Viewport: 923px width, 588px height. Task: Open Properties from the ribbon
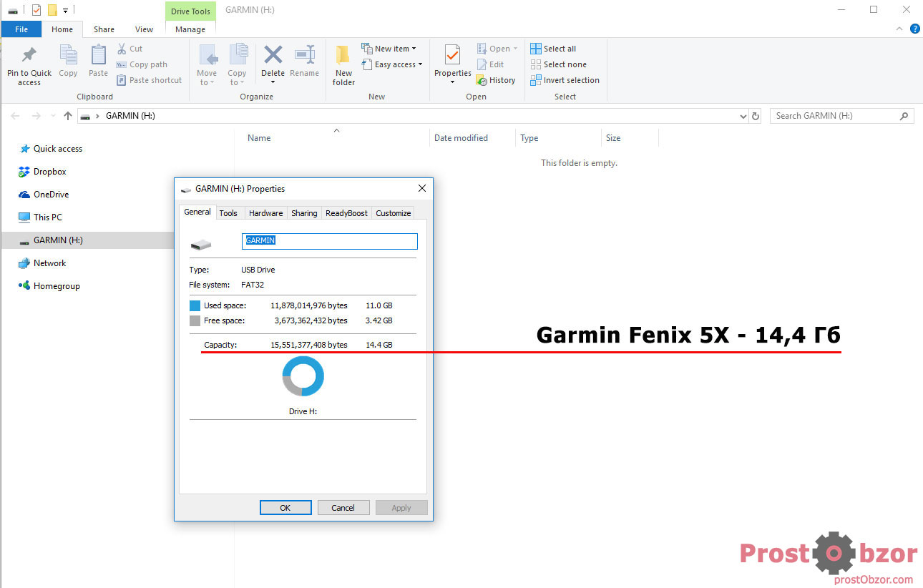pyautogui.click(x=452, y=56)
